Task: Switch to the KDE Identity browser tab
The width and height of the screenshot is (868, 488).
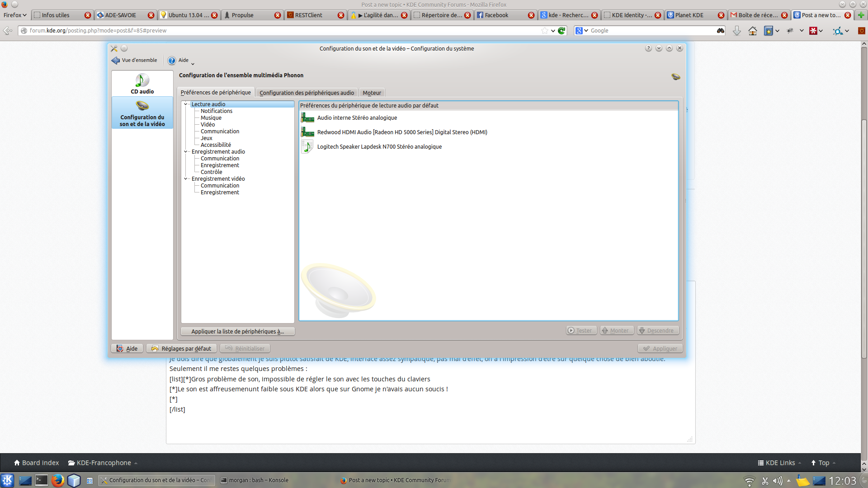Action: [632, 15]
